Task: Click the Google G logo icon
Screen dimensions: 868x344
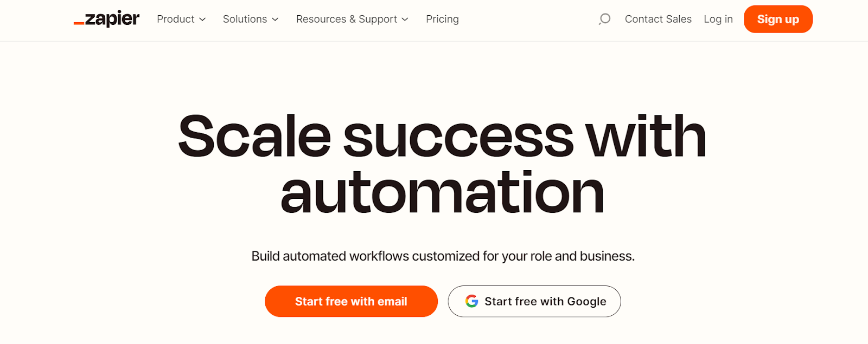Action: click(x=471, y=301)
